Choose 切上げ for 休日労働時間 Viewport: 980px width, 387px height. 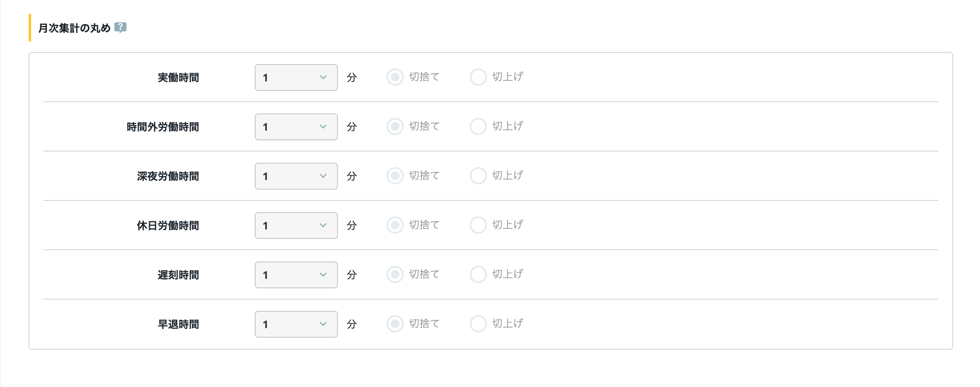coord(478,225)
